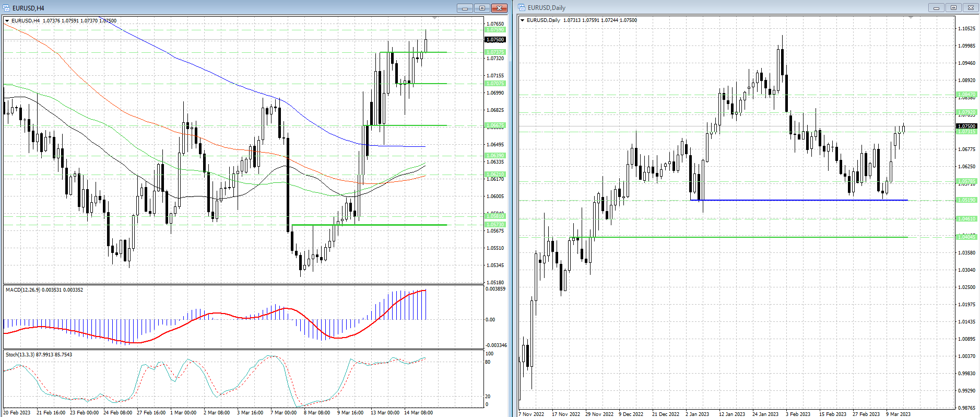Click the 7 Mar 00:00 time label in H4 chart

tap(284, 413)
